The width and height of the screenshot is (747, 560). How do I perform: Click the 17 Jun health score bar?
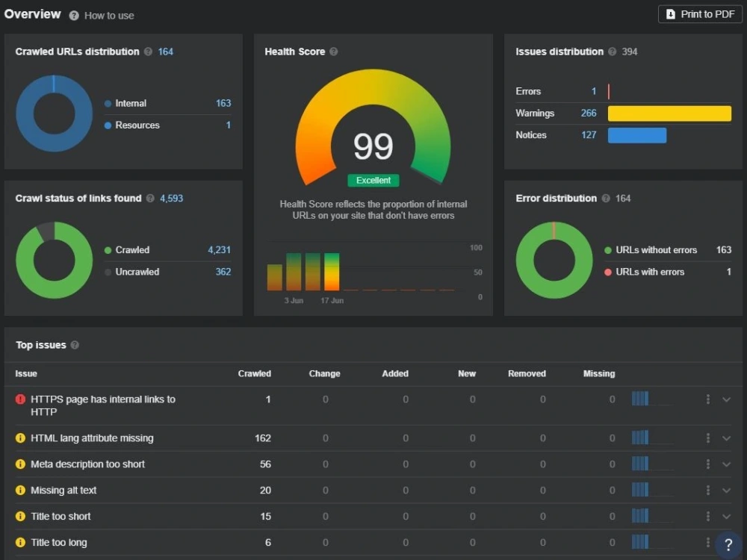pos(332,272)
